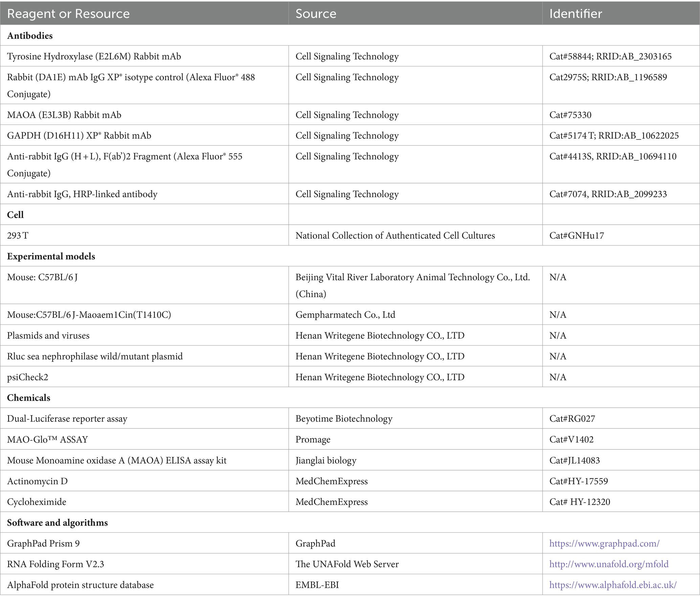Select 'Cat#7074, RRID:AB_2099233' identifier
Viewport: 700px width, 601px height.
[608, 194]
